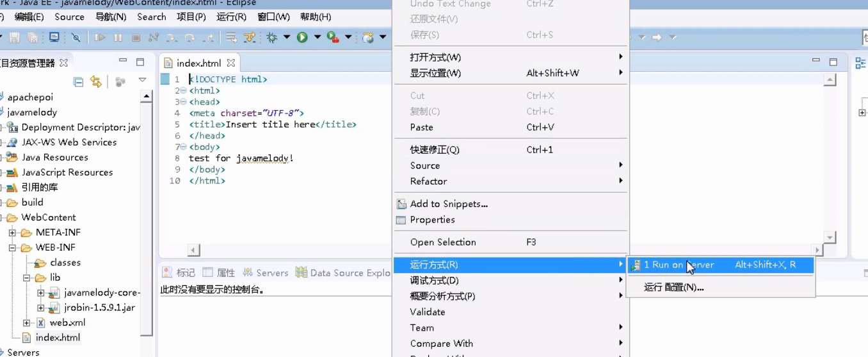Click the Debug bug icon
The image size is (868, 357).
(x=272, y=38)
